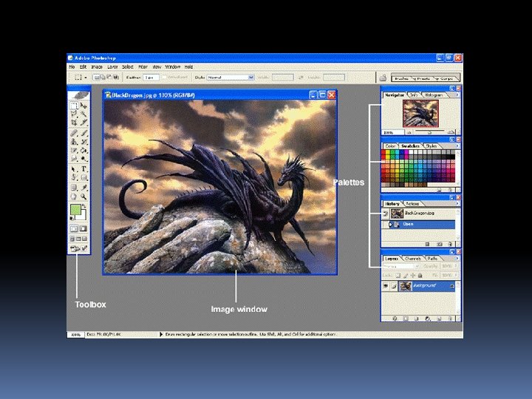Select the Path Selection arrow tool
The image size is (532, 399).
74,168
